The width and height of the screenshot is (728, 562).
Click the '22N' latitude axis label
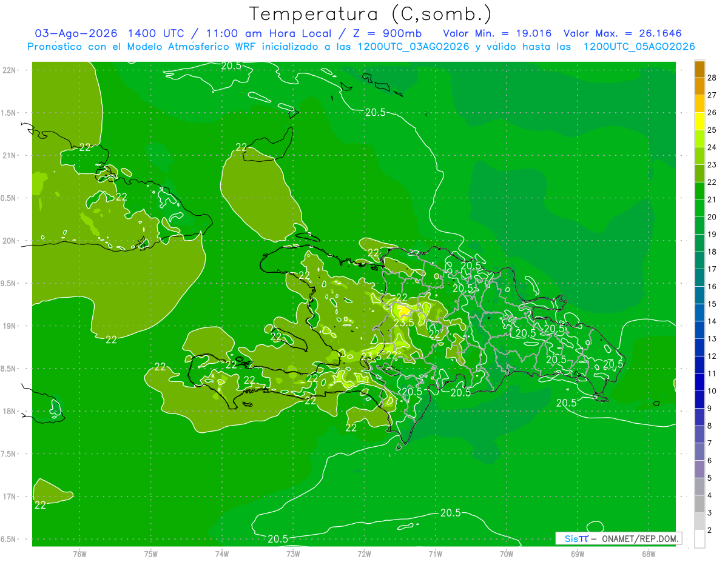[8, 70]
